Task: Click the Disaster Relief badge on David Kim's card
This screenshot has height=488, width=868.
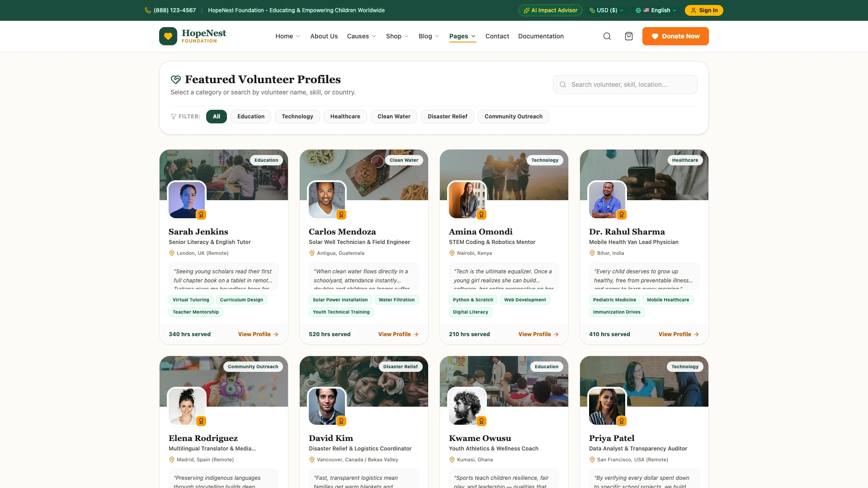Action: click(400, 367)
